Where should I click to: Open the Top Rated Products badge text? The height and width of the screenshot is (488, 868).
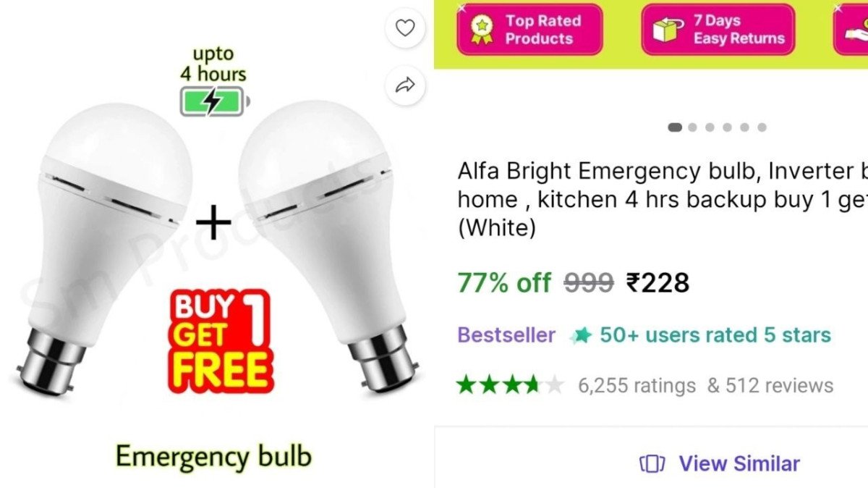click(543, 30)
